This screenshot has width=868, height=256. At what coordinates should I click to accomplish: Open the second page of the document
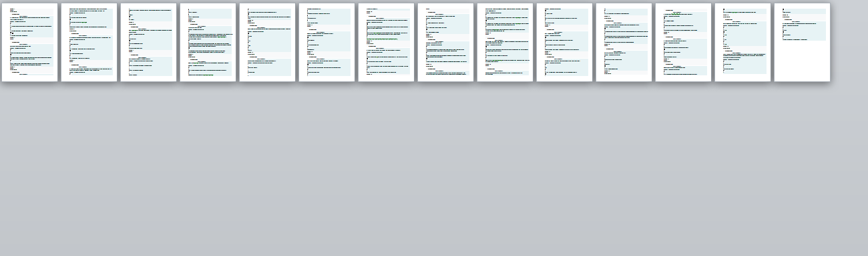click(89, 42)
